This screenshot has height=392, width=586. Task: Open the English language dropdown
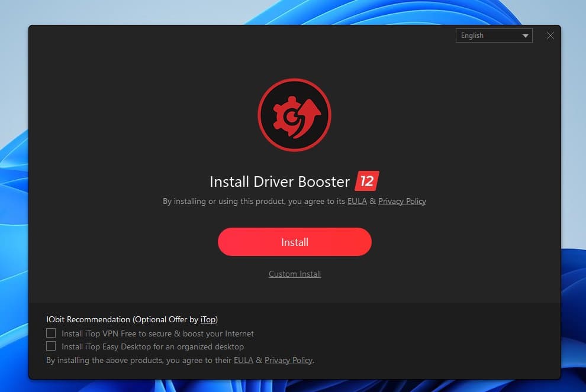[494, 35]
